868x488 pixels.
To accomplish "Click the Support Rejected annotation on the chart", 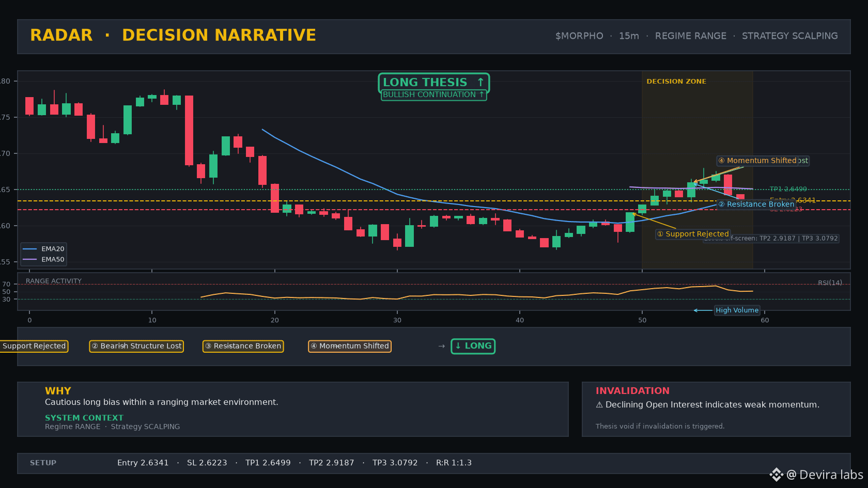I will 693,234.
